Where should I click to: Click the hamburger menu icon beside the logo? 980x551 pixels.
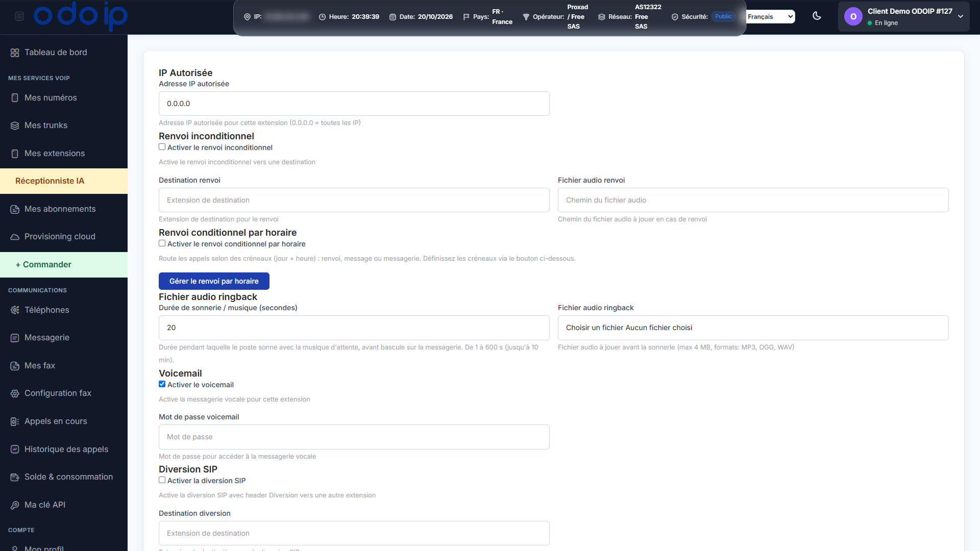[x=19, y=16]
